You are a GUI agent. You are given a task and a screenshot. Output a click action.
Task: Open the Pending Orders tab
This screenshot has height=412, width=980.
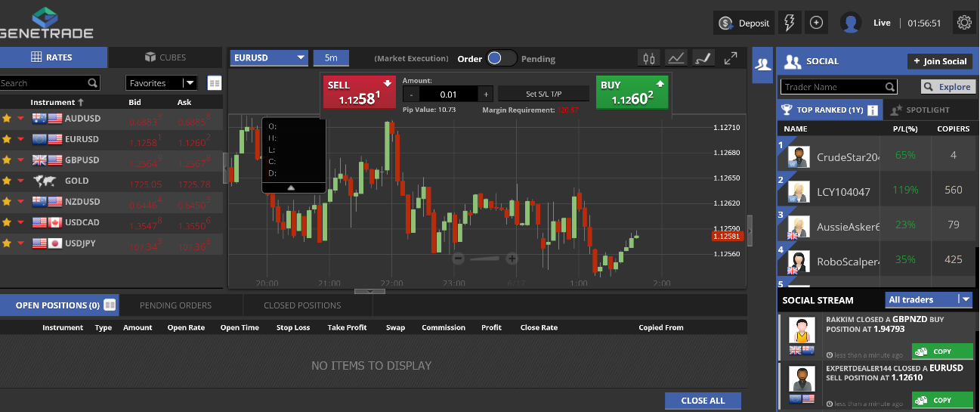(x=175, y=305)
